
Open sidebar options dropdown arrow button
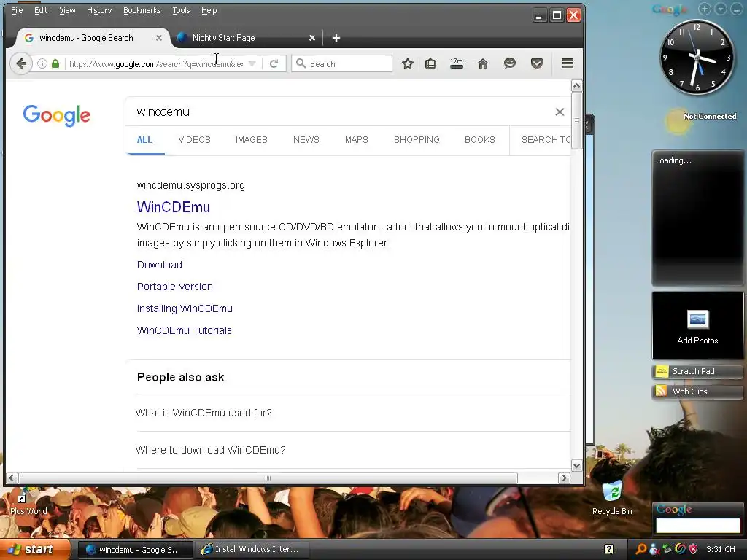[721, 9]
